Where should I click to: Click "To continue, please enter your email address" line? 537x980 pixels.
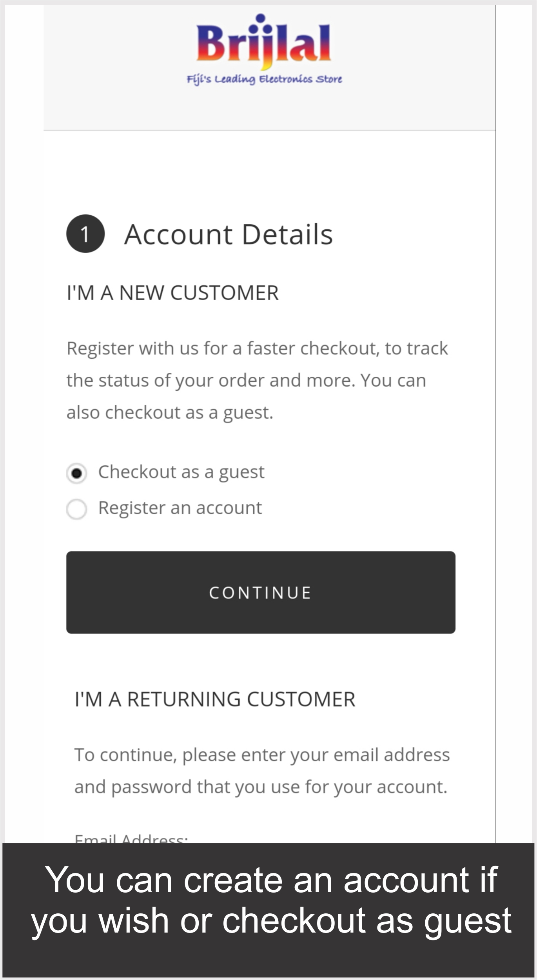click(x=262, y=755)
